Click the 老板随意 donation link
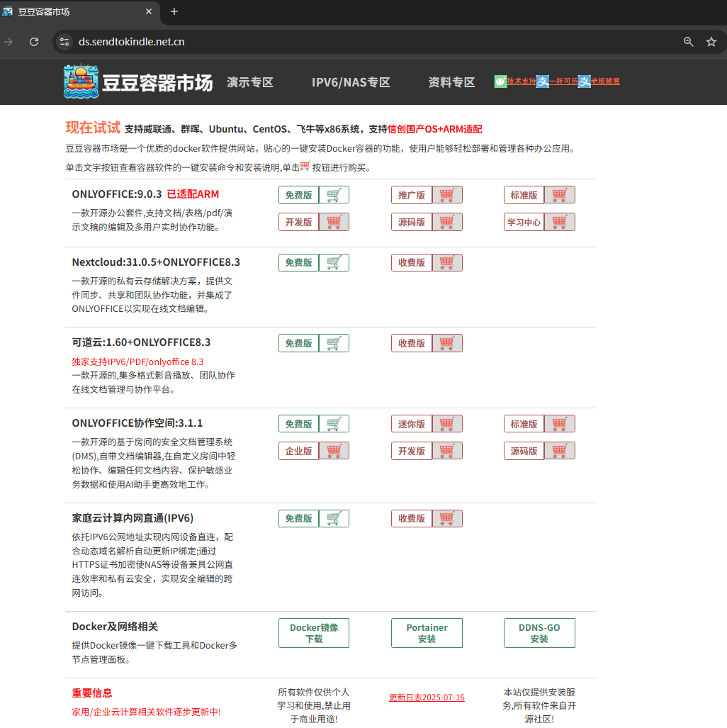The image size is (727, 728). [x=605, y=82]
